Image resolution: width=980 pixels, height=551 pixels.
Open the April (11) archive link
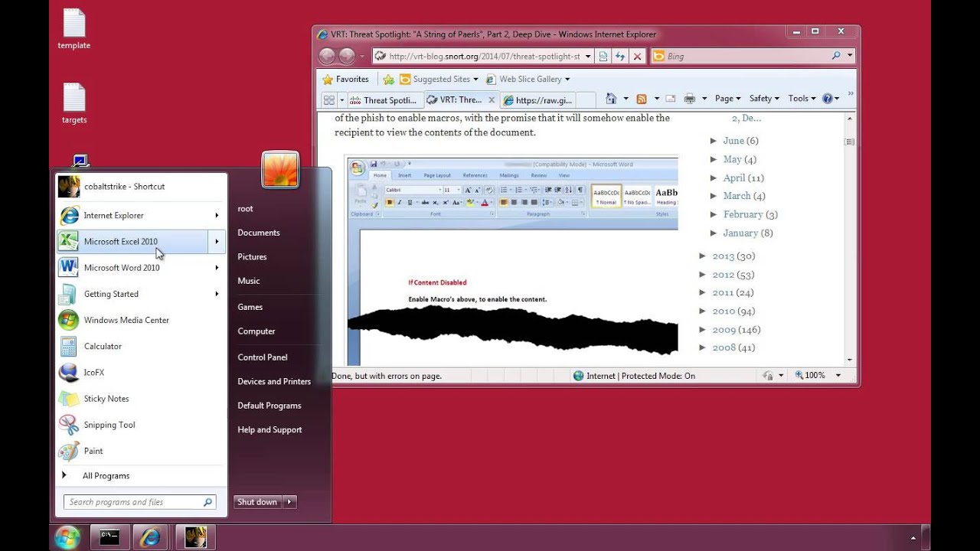734,178
